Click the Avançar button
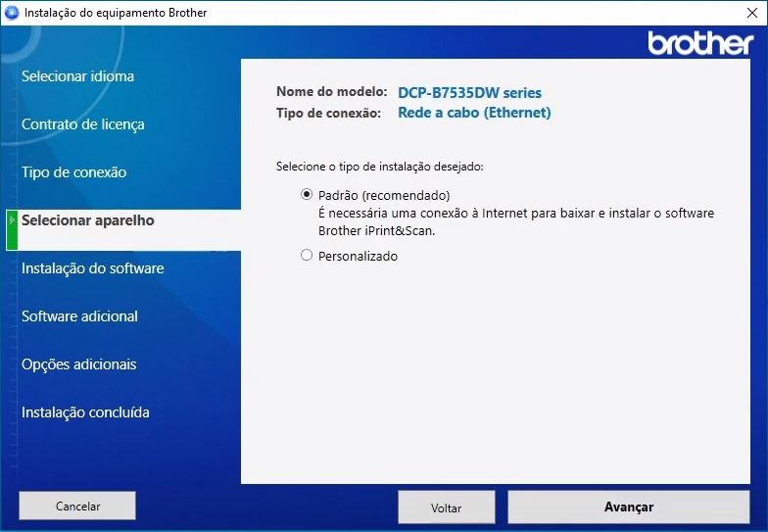Screen dimensions: 768x532 [629, 508]
